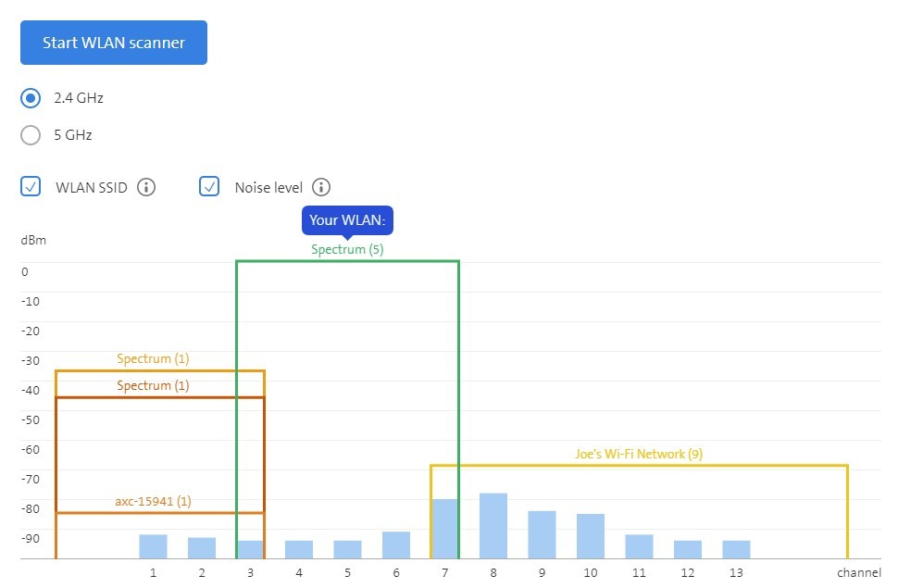This screenshot has width=898, height=588.
Task: Click the noise bar for channel 13
Action: pos(736,549)
